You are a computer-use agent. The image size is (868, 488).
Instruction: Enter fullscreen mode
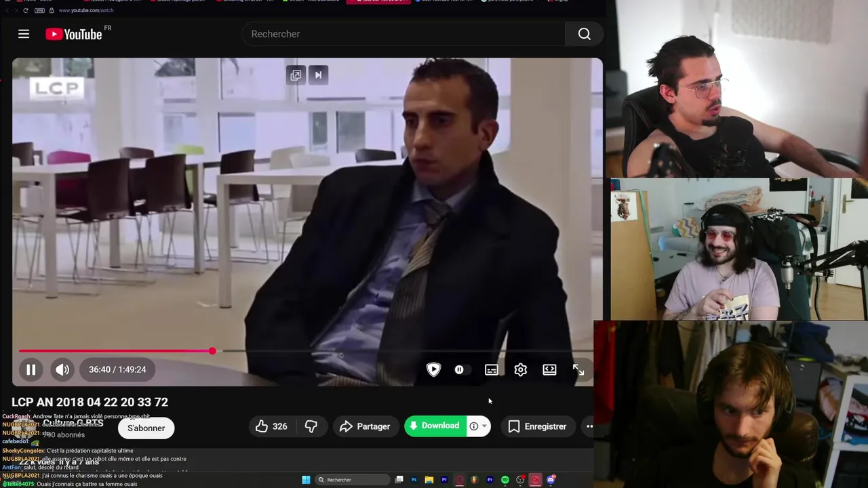pos(578,369)
